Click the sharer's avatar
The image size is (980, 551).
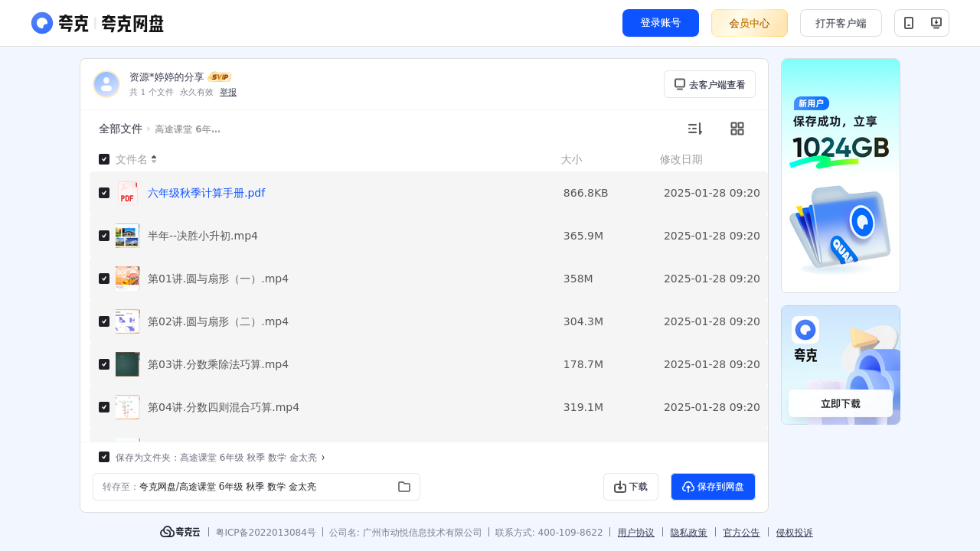106,84
